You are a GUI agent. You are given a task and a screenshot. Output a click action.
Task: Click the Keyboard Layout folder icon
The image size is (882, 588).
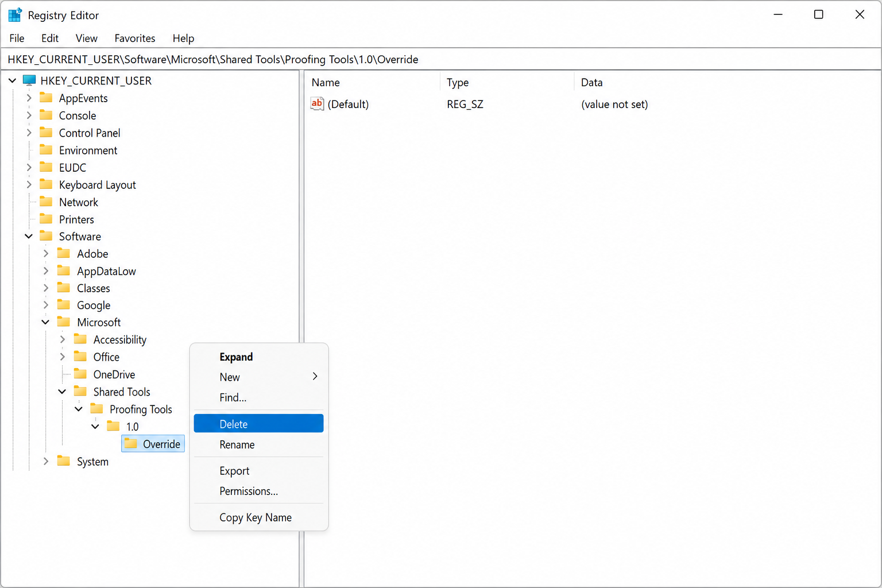point(46,184)
